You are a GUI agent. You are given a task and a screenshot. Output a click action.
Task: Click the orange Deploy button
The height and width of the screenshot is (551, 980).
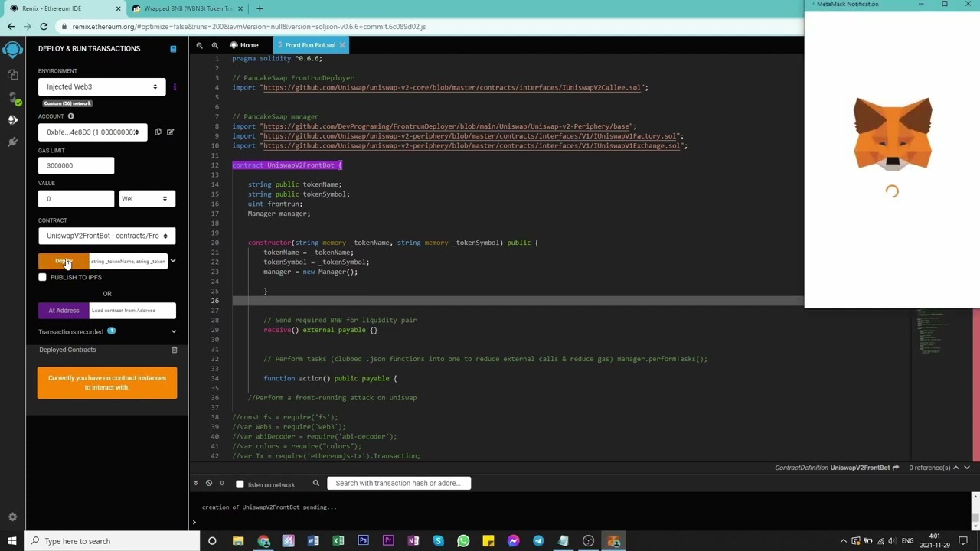[64, 262]
